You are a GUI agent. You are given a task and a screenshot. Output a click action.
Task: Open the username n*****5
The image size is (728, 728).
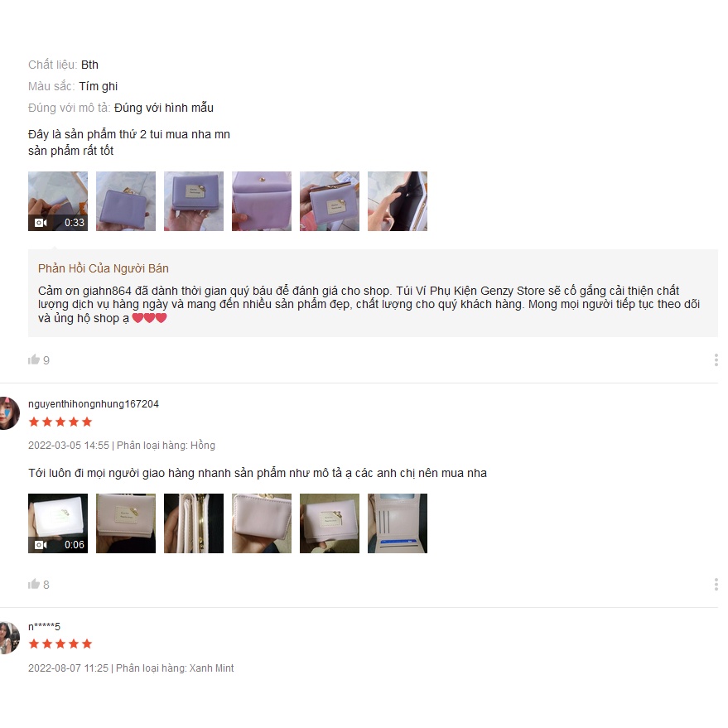pyautogui.click(x=44, y=627)
